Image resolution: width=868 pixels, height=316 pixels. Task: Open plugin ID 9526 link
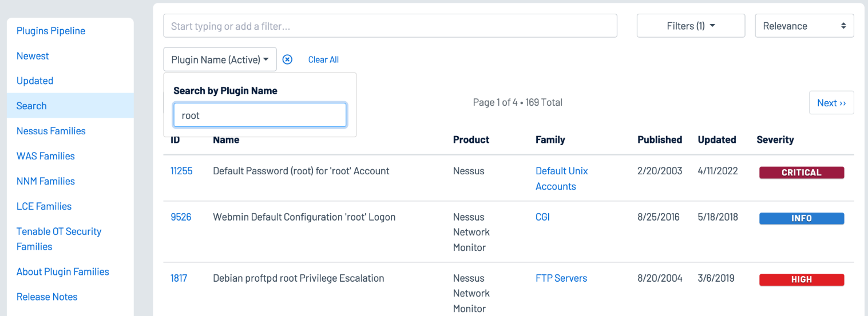pos(181,217)
